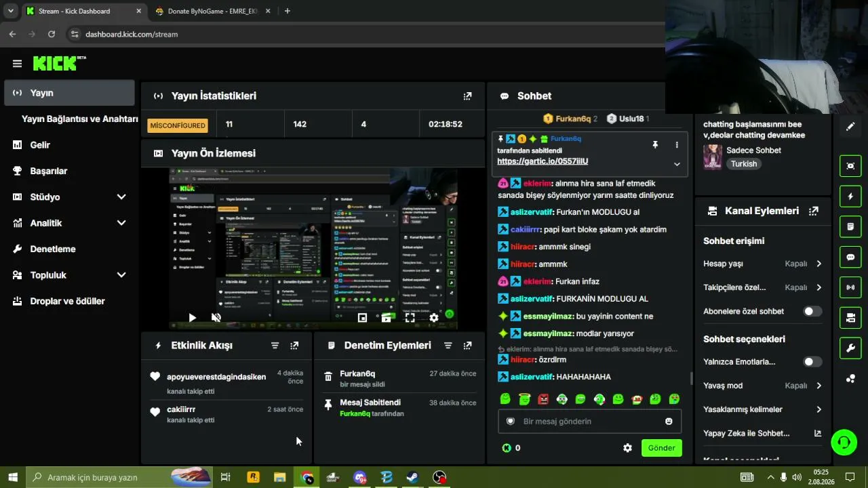Open File Explorer from the taskbar
This screenshot has height=488, width=868.
tap(279, 477)
